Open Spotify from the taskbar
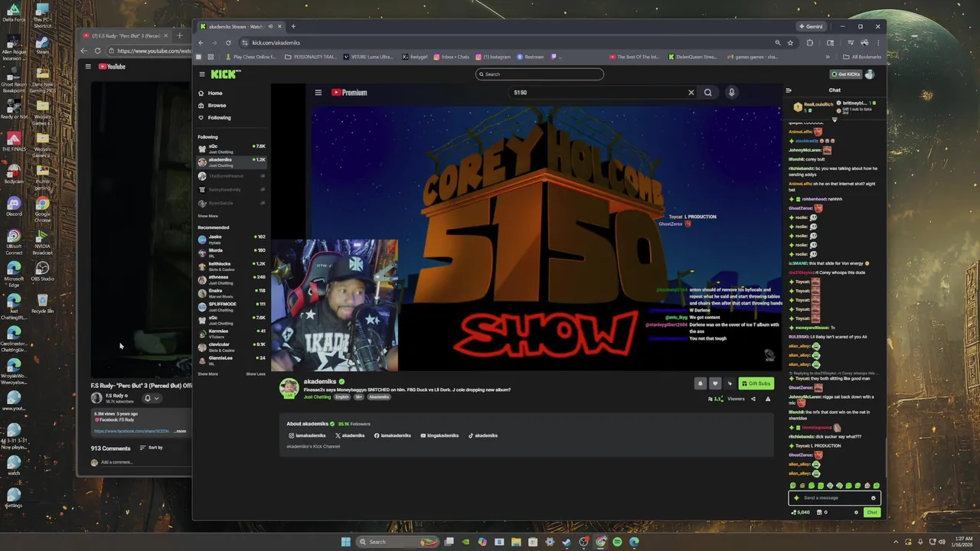The height and width of the screenshot is (551, 980). [x=617, y=542]
